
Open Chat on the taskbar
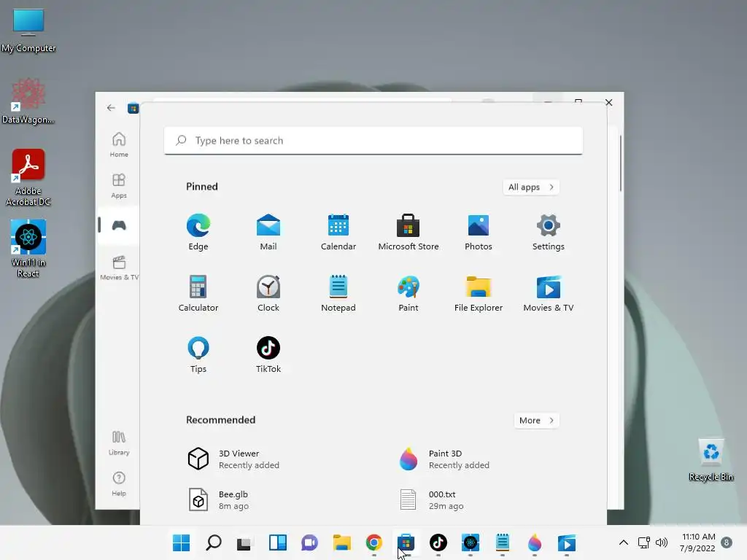tap(309, 542)
